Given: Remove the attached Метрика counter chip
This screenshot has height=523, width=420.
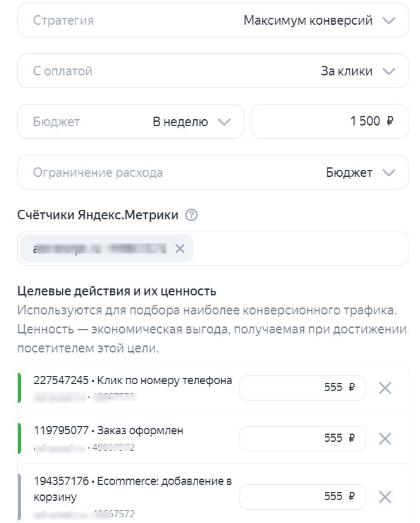Looking at the screenshot, I should point(179,249).
